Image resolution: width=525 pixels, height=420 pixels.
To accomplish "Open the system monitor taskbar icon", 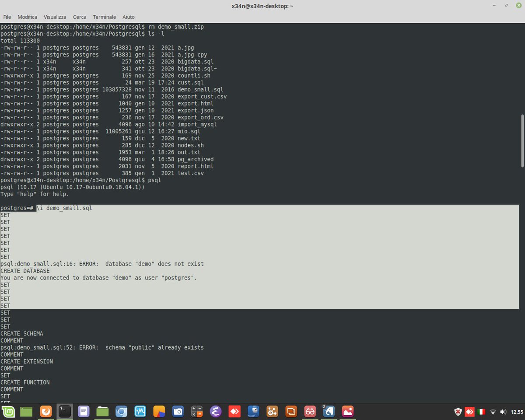I will click(x=140, y=411).
